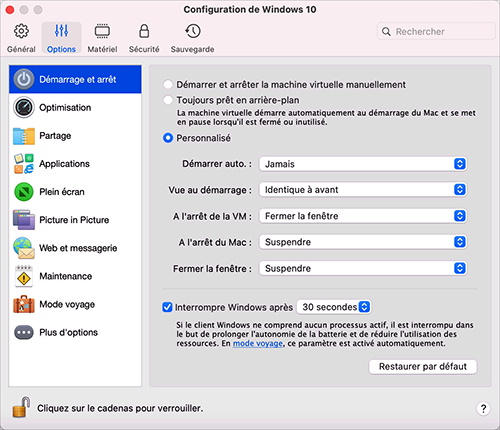Viewport: 500px width, 430px height.
Task: Click the Applications icon in sidebar
Action: 24,164
